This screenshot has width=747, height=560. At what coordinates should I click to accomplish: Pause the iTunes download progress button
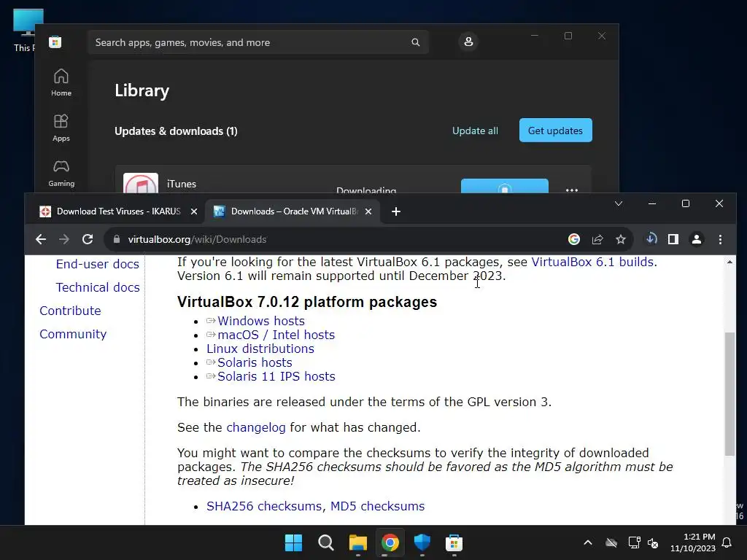(505, 187)
